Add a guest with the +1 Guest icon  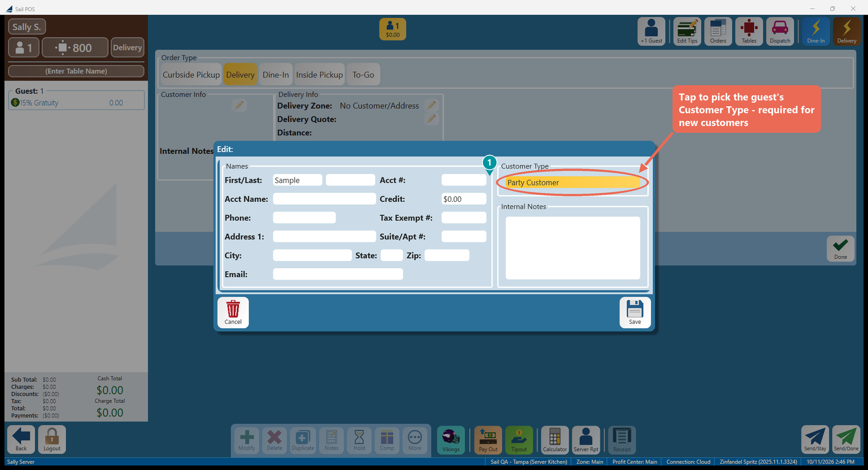[x=651, y=31]
